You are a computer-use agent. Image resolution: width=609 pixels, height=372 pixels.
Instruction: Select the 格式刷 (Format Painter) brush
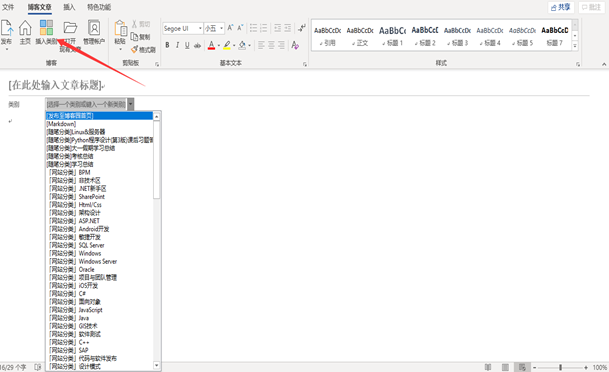[134, 49]
